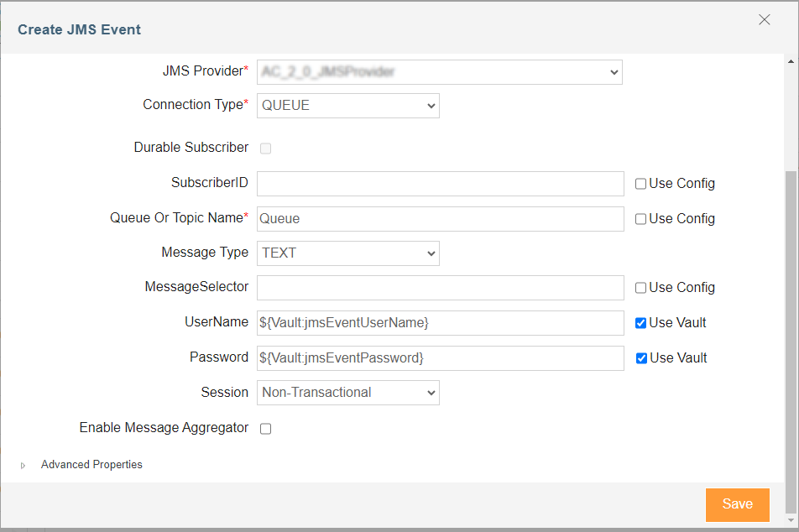Click the vertical scrollbar thumb
799x532 pixels.
coord(791,342)
